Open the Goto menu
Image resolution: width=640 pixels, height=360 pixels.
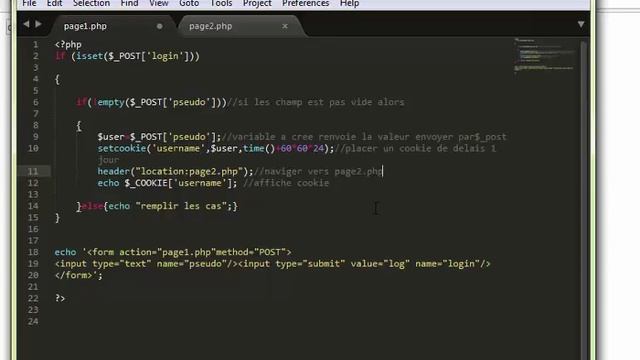(x=189, y=4)
